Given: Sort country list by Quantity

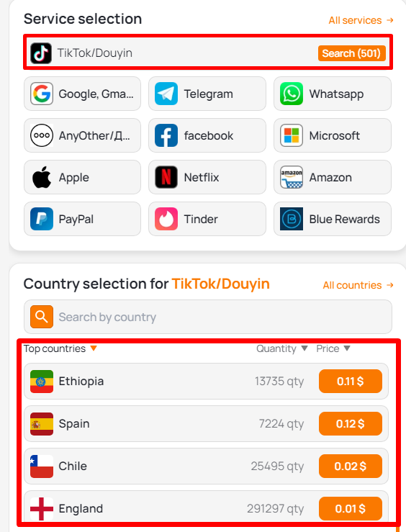Looking at the screenshot, I should (x=282, y=348).
